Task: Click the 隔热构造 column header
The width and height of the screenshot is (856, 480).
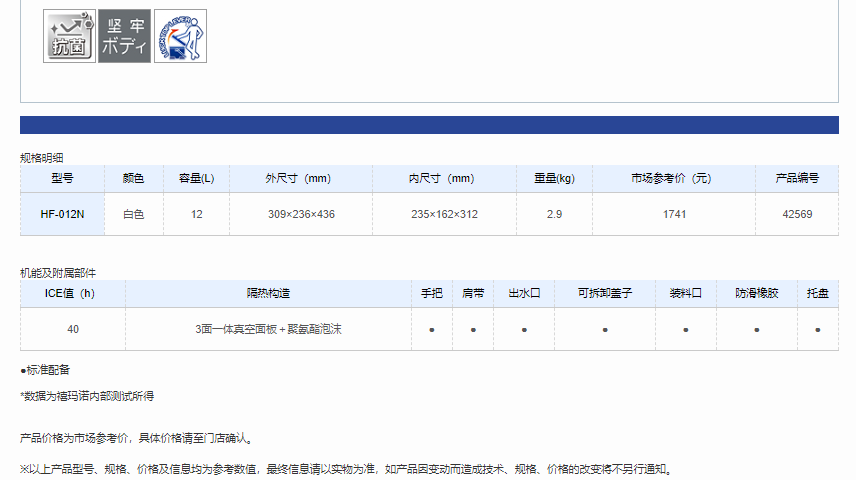Action: click(x=268, y=293)
